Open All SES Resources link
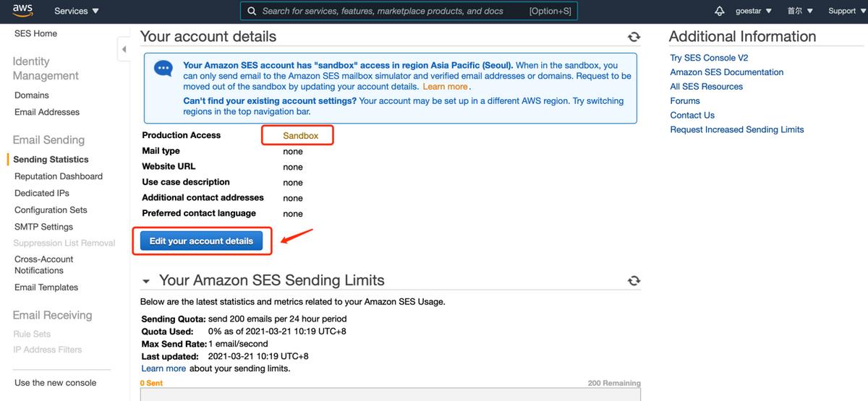The image size is (868, 401). click(x=707, y=87)
